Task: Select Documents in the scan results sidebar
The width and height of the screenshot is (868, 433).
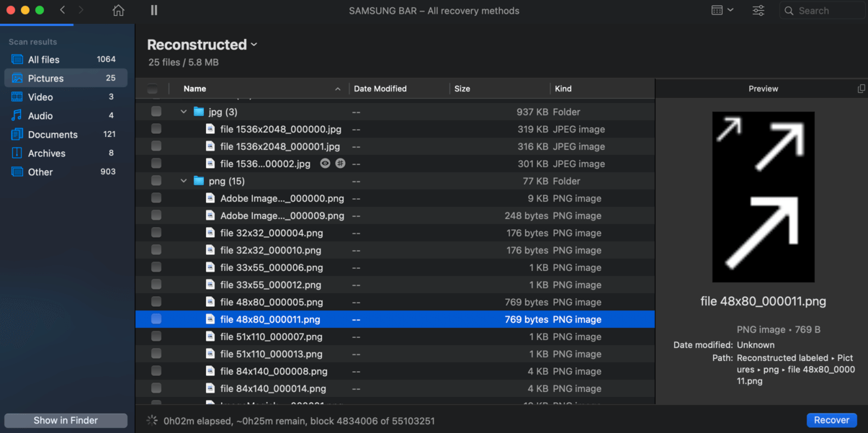Action: [x=53, y=135]
